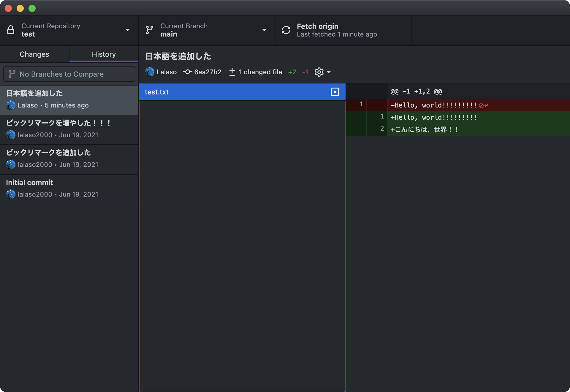This screenshot has height=392, width=570.
Task: Select commit ビックリマークを追加した
Action: pos(69,159)
